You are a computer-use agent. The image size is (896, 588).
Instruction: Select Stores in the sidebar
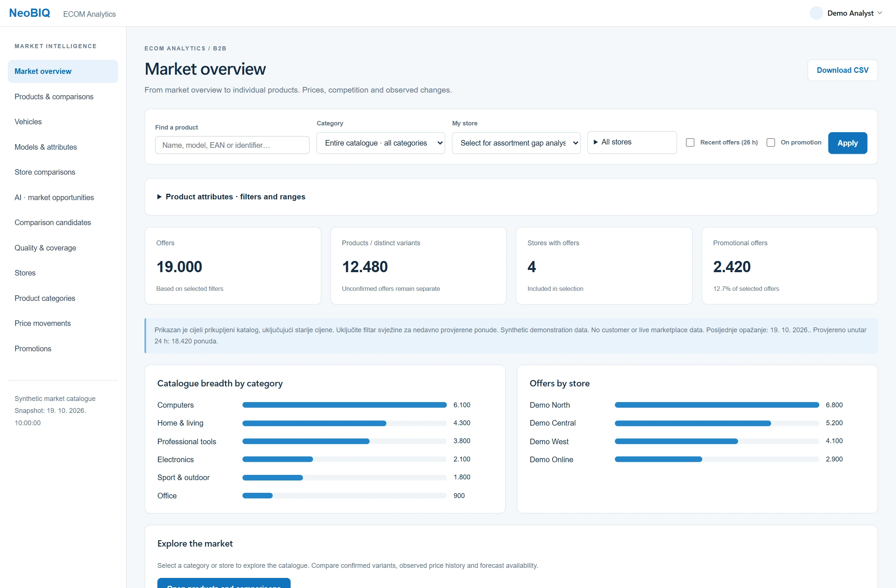point(63,273)
